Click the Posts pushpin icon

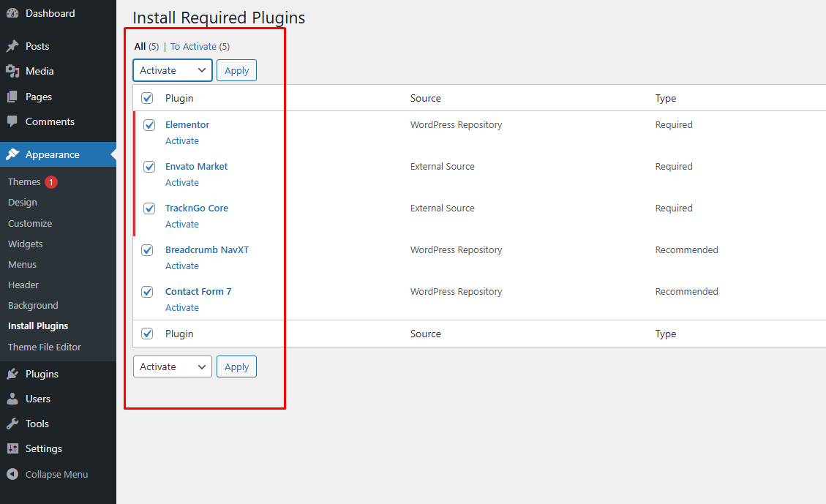point(12,46)
